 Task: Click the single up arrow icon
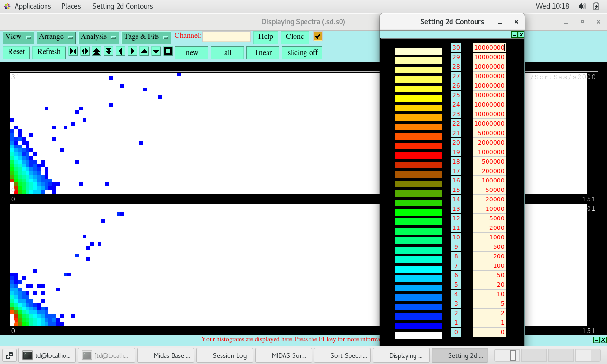(x=144, y=52)
